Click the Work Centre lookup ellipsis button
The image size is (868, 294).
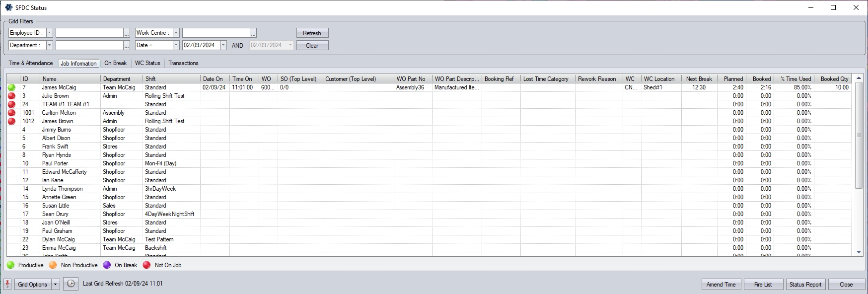click(253, 33)
